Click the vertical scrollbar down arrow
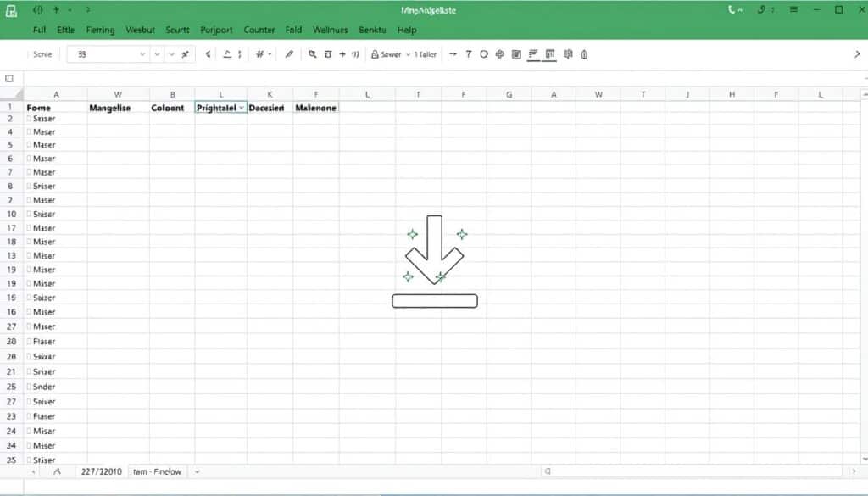The image size is (868, 496). click(x=864, y=459)
